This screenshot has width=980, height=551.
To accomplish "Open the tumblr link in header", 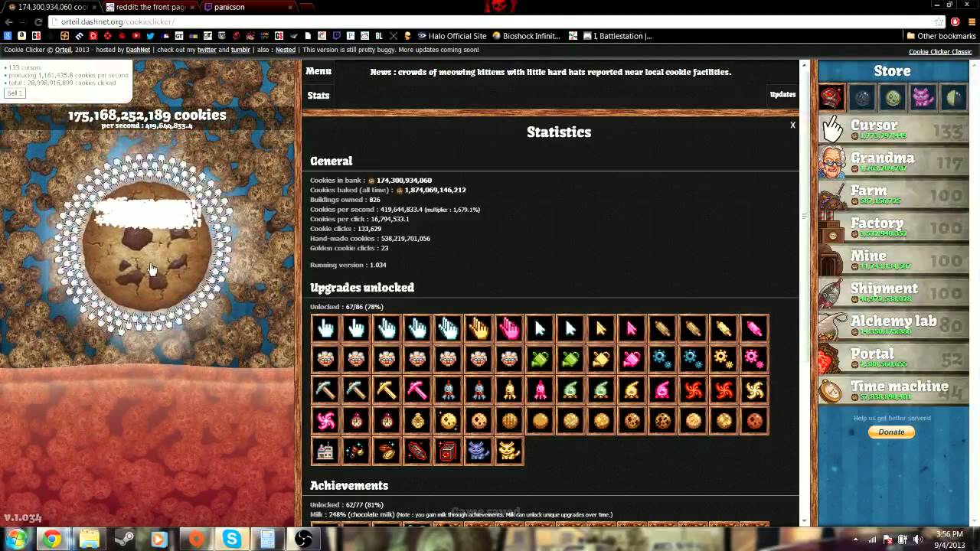I will coord(240,51).
